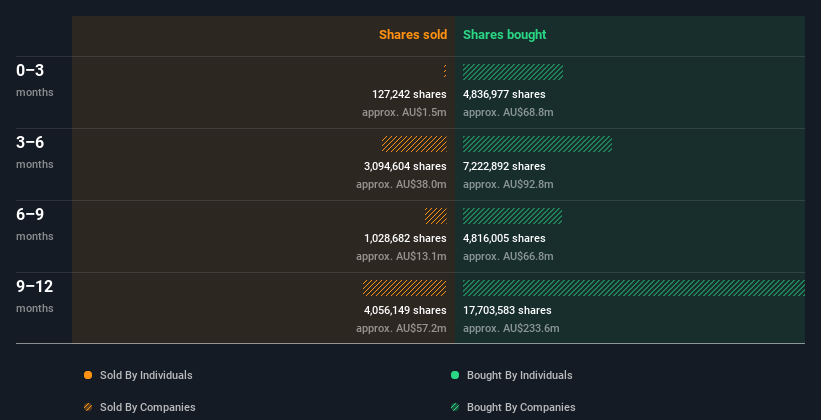This screenshot has width=821, height=420.
Task: Select the 6–9 months row label
Action: tap(35, 224)
